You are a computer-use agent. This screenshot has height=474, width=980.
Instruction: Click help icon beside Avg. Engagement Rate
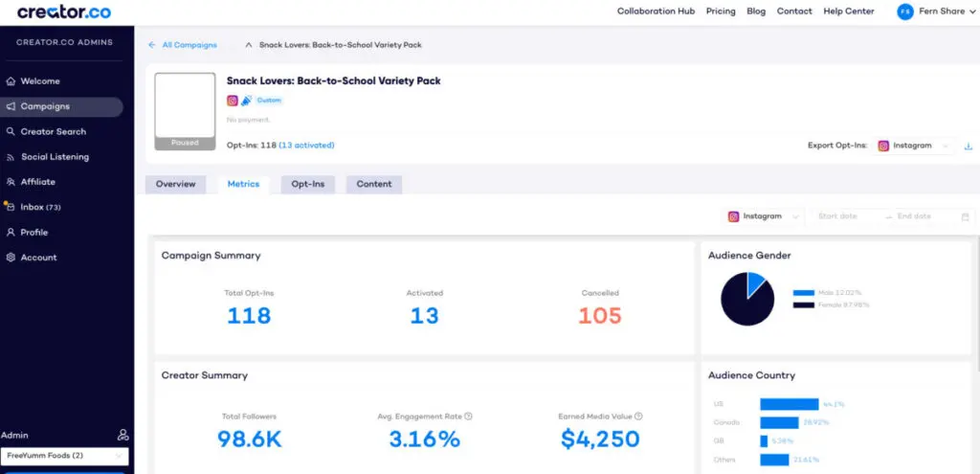click(468, 417)
